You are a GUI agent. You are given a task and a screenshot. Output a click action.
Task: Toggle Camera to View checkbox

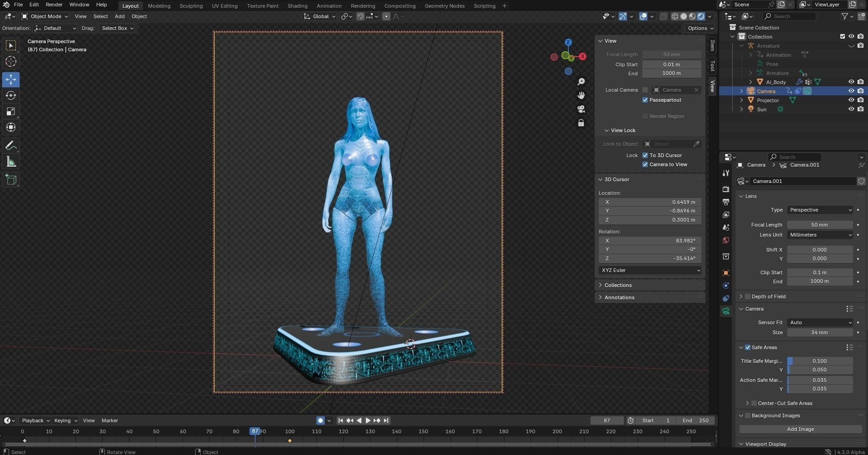(645, 164)
